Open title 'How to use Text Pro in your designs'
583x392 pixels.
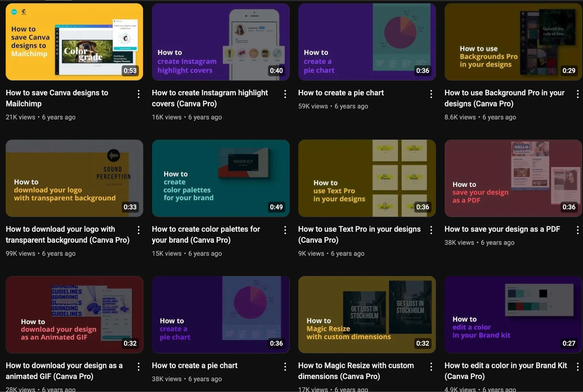(359, 234)
